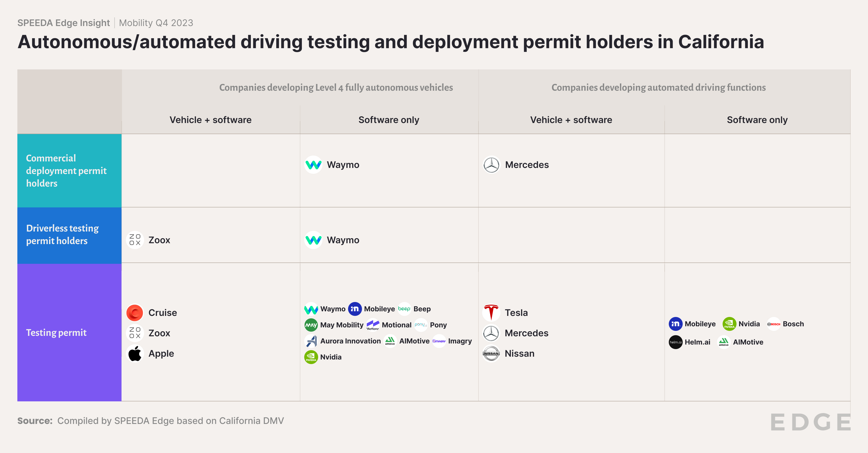Screen dimensions: 868x453
Task: Click the Nissan company name
Action: click(x=519, y=353)
